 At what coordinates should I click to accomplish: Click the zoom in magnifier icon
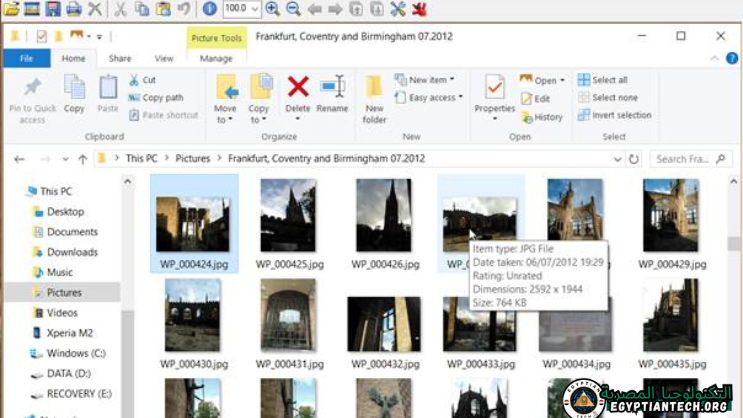(x=272, y=9)
